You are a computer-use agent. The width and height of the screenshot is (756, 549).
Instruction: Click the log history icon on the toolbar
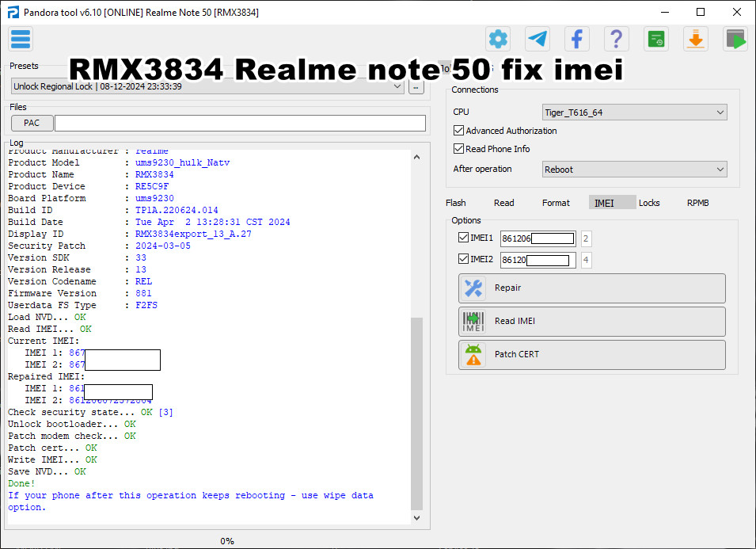(x=655, y=38)
